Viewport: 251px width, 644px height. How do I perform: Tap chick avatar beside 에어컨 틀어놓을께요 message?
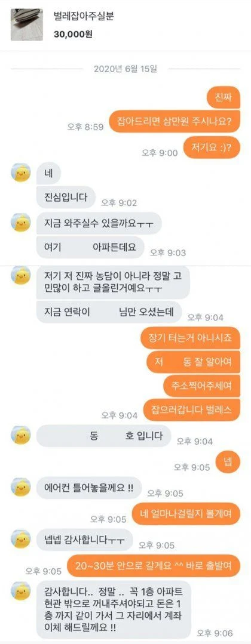pos(20,488)
